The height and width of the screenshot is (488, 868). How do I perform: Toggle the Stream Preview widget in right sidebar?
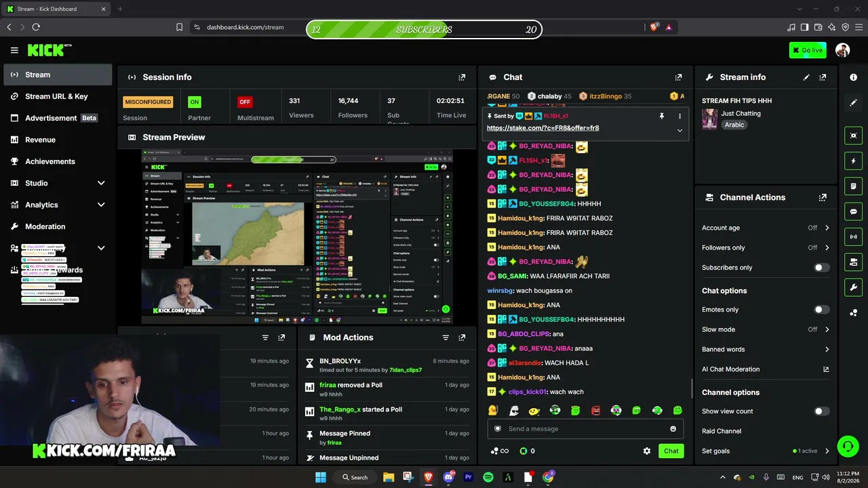(853, 136)
